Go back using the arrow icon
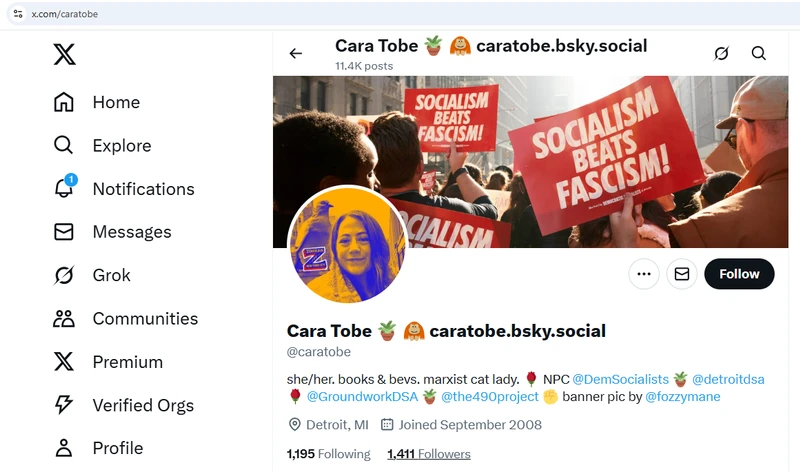The image size is (800, 472). click(x=296, y=54)
